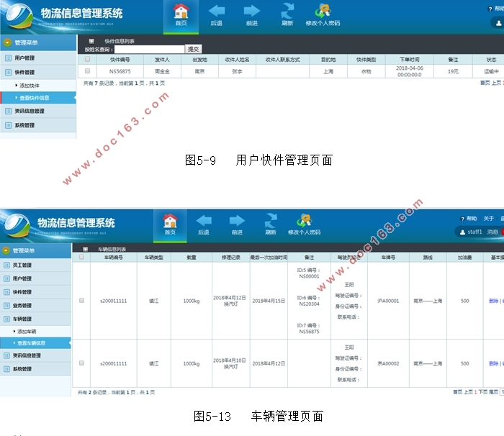Toggle select-all checkbox in 快件 table header
This screenshot has height=436, width=504.
click(87, 59)
